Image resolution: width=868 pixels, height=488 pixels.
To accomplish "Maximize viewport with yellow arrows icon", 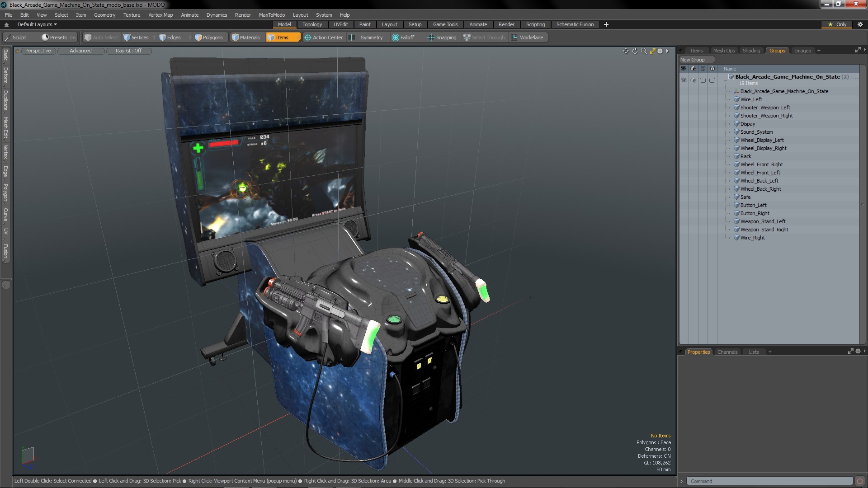I will click(x=652, y=51).
